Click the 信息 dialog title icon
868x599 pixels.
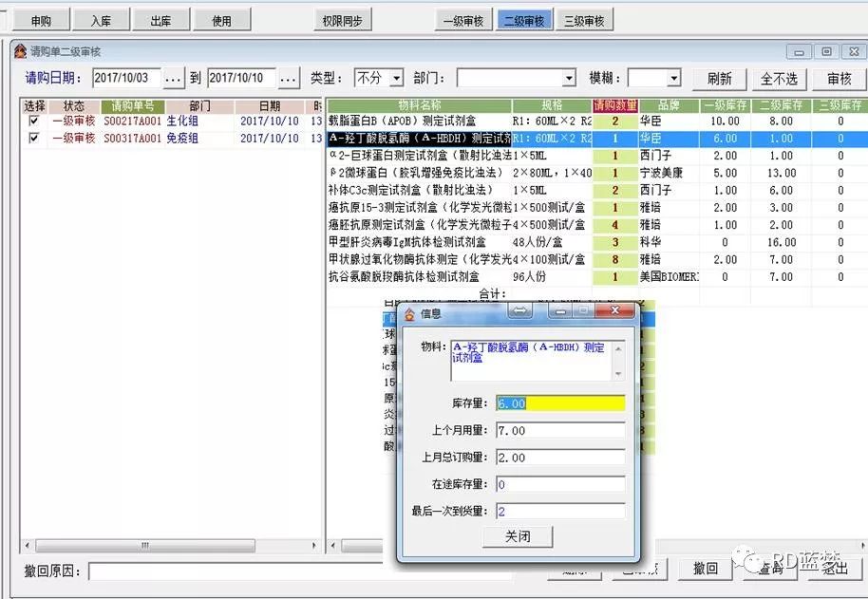(x=410, y=313)
